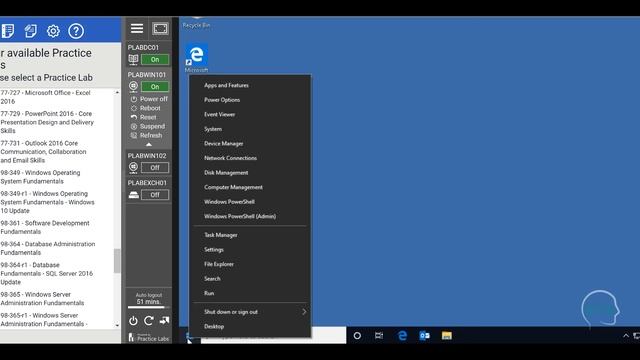
Task: Open File Explorer from the taskbar
Action: 447,336
